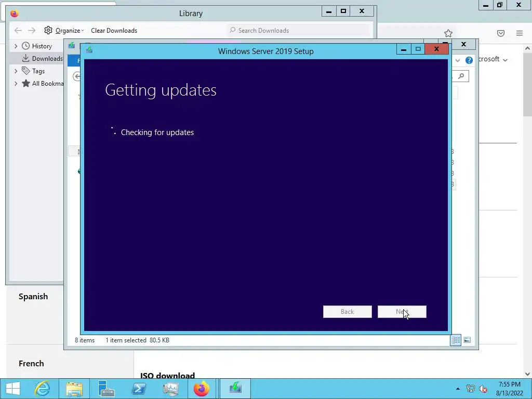Click '1 item selected 80.5 KB' status text
Viewport: 532px width, 399px height.
[137, 340]
